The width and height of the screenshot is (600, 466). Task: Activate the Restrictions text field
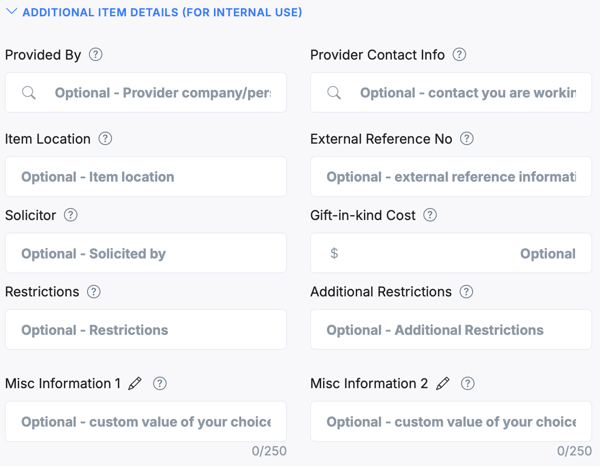pyautogui.click(x=146, y=330)
